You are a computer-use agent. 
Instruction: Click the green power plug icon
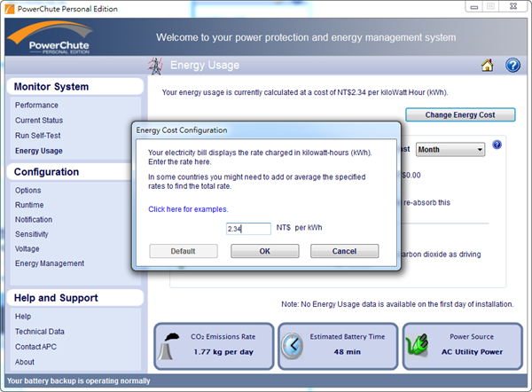pyautogui.click(x=418, y=345)
